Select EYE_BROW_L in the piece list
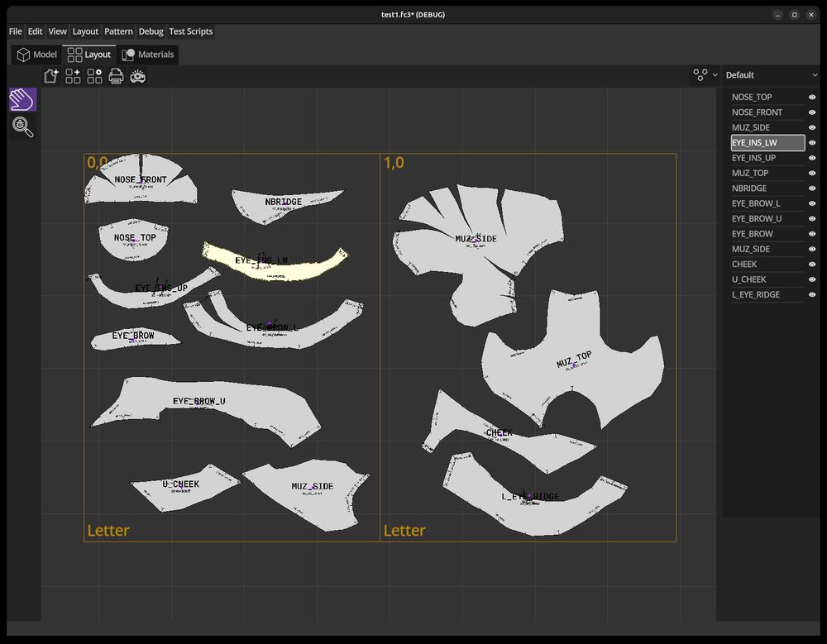Image resolution: width=827 pixels, height=644 pixels. coord(767,203)
